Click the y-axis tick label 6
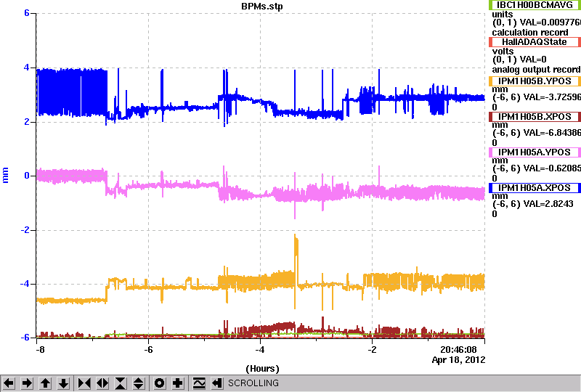The height and width of the screenshot is (392, 581). 27,13
